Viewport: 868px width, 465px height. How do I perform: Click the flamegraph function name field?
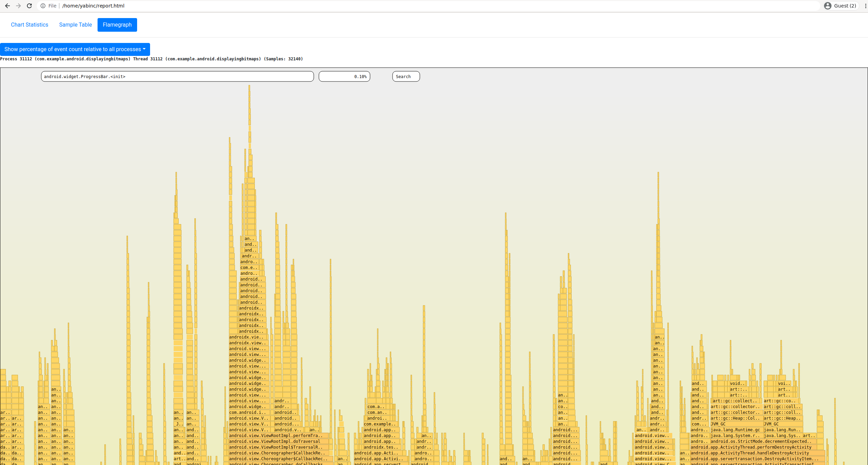click(177, 77)
